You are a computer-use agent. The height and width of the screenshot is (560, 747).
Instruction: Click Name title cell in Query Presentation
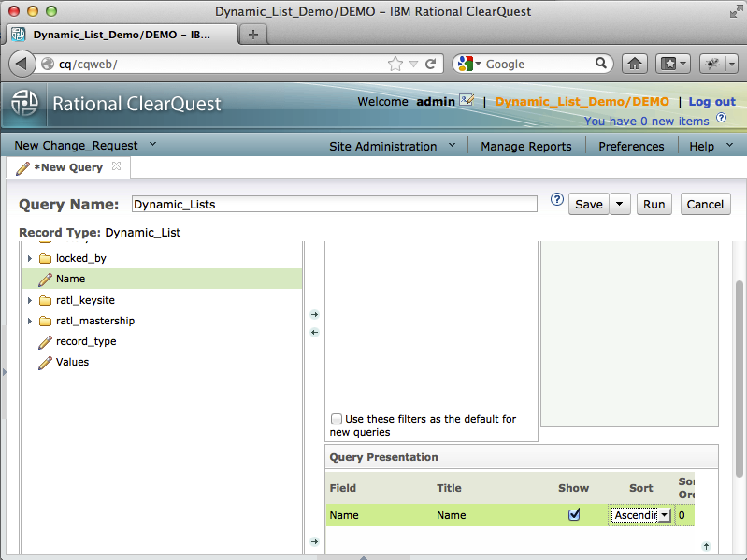pos(452,515)
